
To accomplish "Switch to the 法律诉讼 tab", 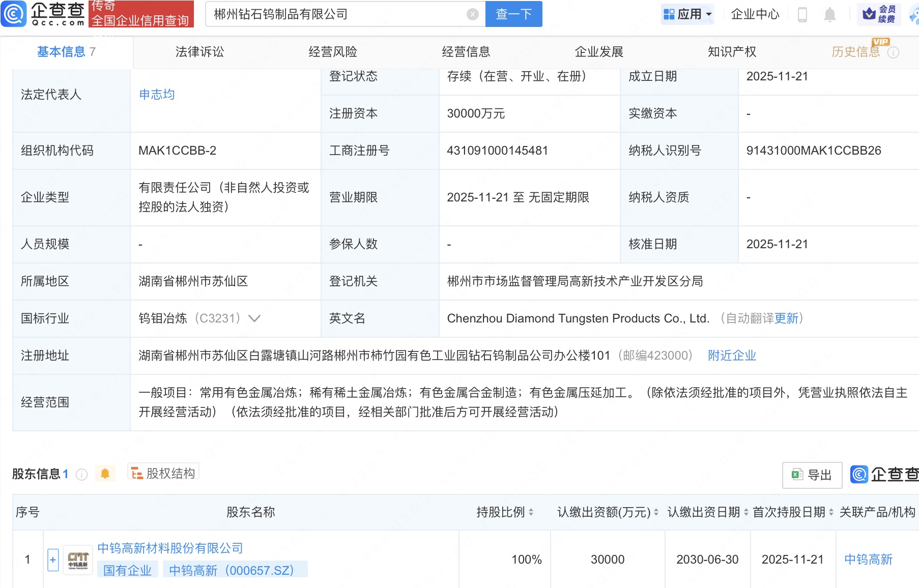I will [198, 51].
